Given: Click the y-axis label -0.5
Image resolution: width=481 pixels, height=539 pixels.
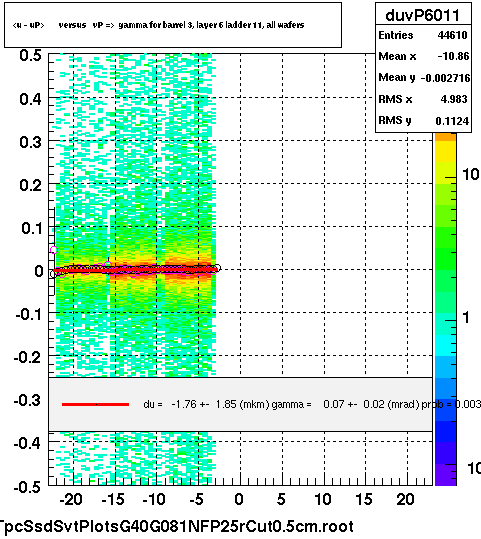Looking at the screenshot, I should click(28, 486).
